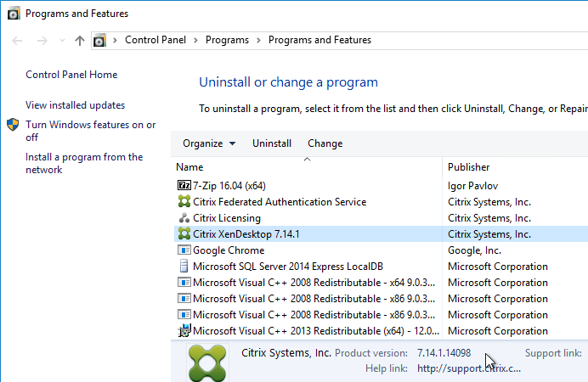Select Control Panel in the breadcrumb

155,40
